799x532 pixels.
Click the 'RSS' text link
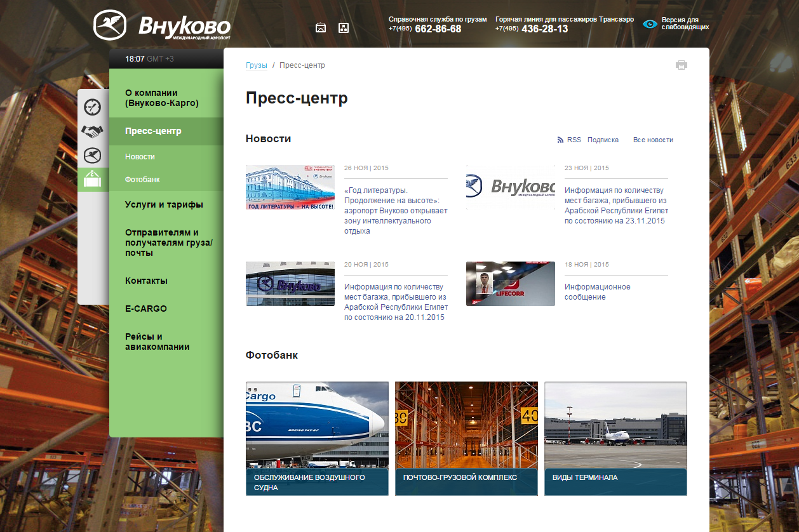coord(574,140)
